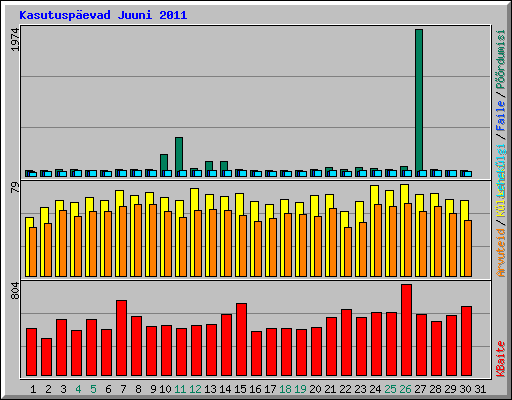Click the green 'Pöördumisi' legend label
This screenshot has height=400, width=512.
(501, 59)
